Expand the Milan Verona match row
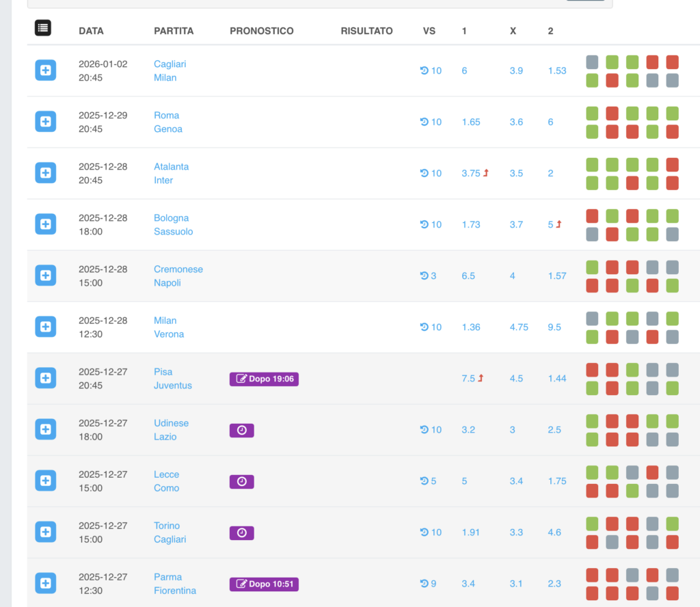 point(45,327)
